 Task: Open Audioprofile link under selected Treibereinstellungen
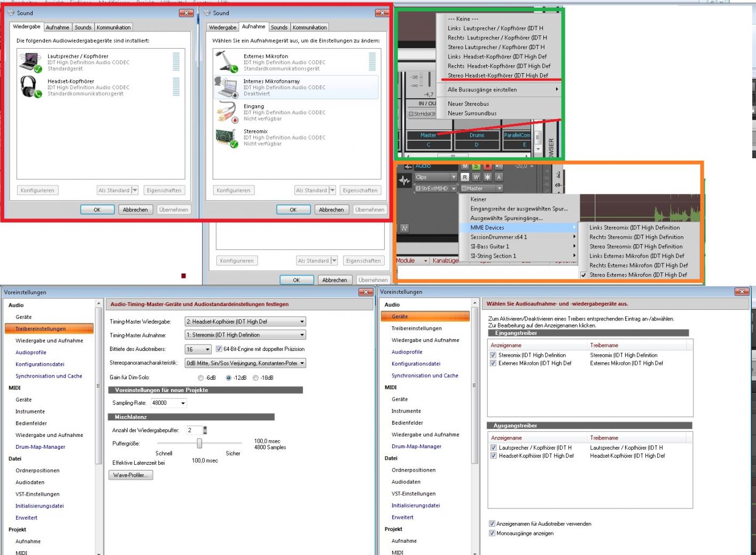31,353
